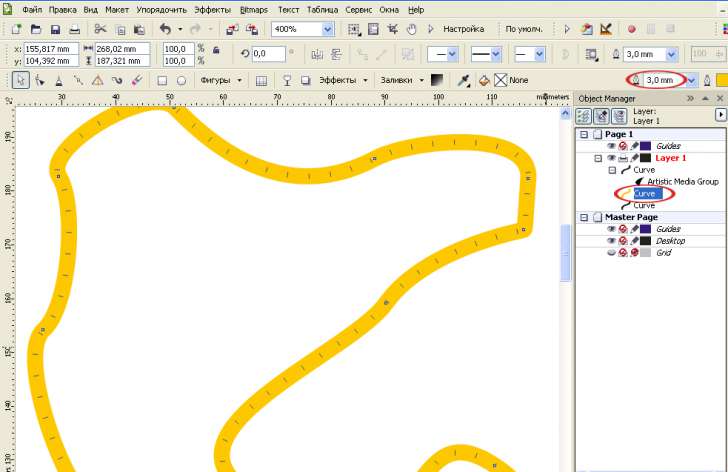Open the Файл menu
The height and width of the screenshot is (472, 728).
tap(31, 9)
